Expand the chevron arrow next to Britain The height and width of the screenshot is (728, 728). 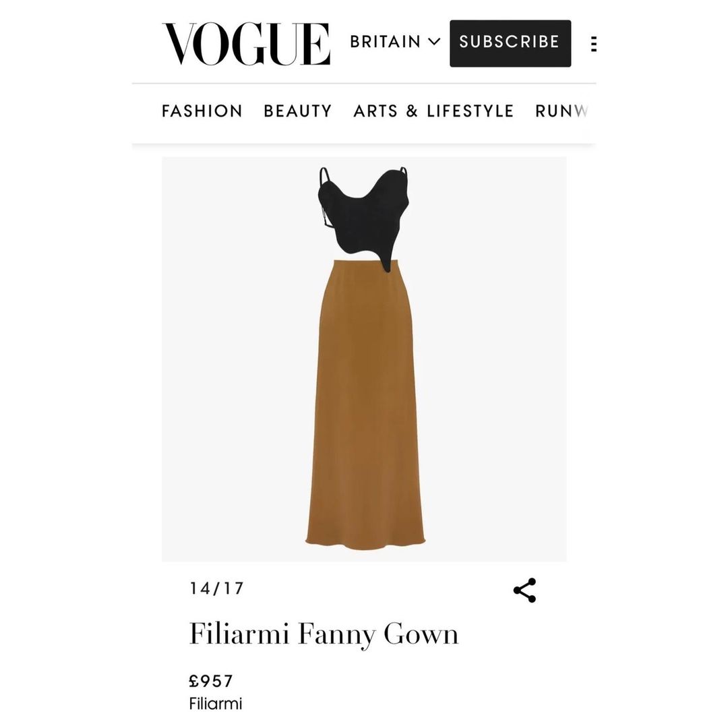point(433,42)
